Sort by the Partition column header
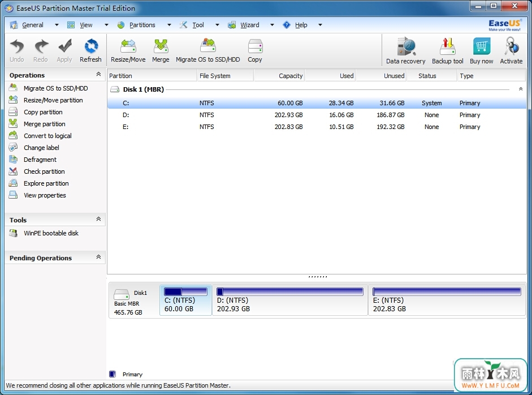532x395 pixels. pos(152,76)
